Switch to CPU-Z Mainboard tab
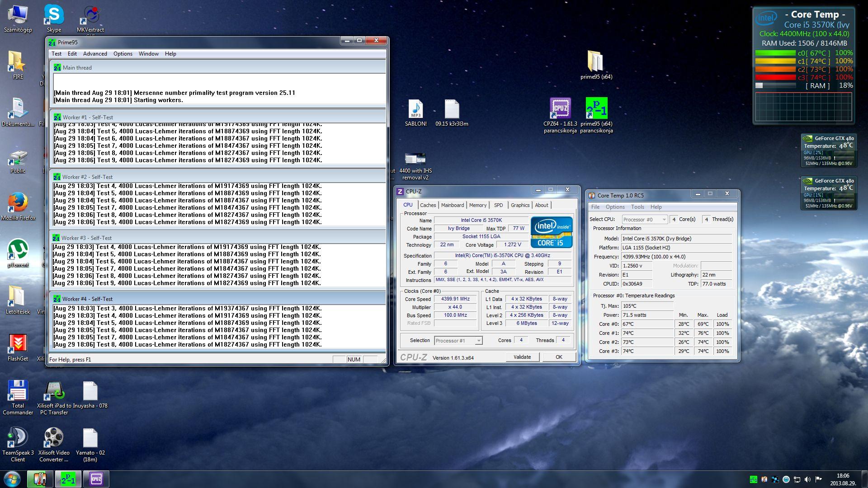Screen dimensions: 868x488 point(453,205)
